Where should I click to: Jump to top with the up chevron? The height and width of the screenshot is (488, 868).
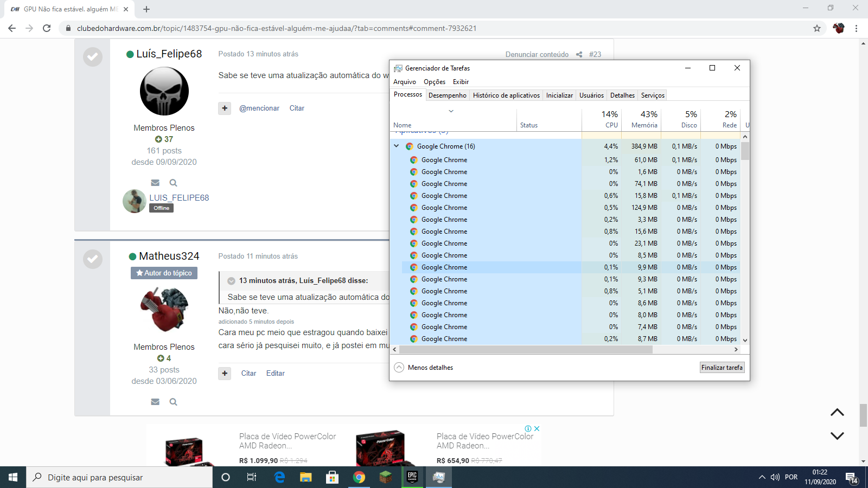[837, 413]
